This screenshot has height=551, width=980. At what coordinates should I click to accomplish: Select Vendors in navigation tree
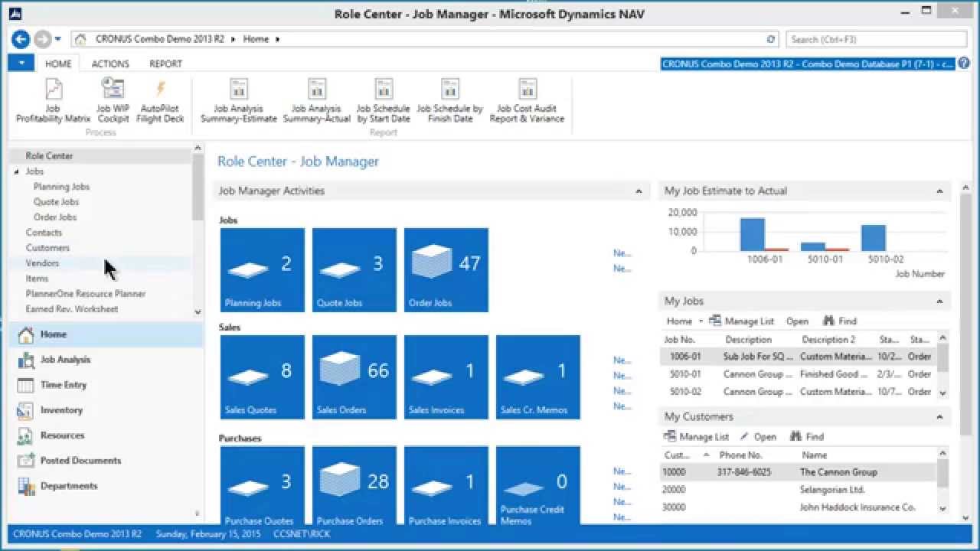pyautogui.click(x=42, y=263)
